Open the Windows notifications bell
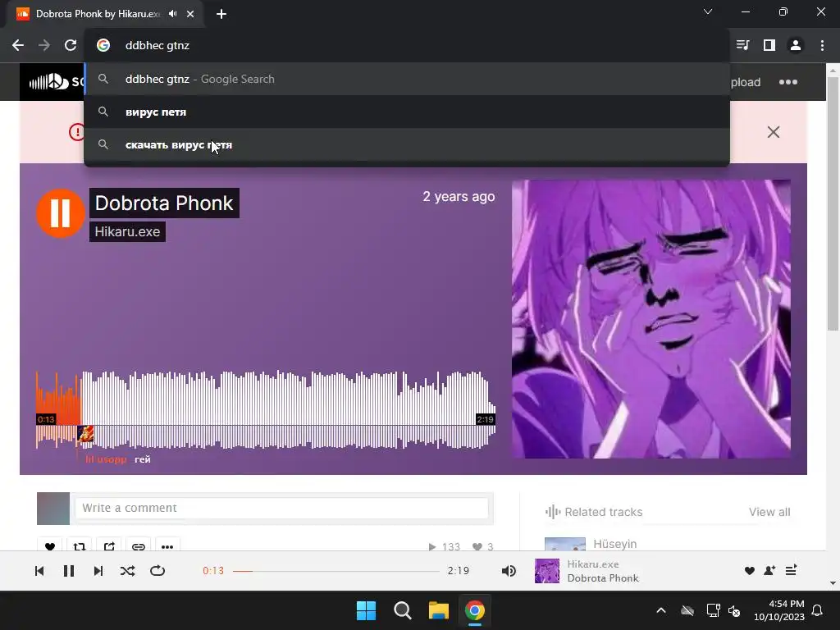Viewport: 840px width, 630px height. pyautogui.click(x=818, y=610)
